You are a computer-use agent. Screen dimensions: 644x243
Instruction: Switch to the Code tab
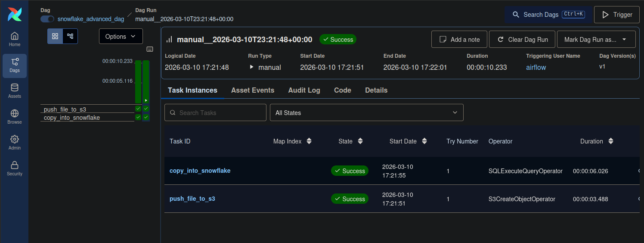[343, 90]
